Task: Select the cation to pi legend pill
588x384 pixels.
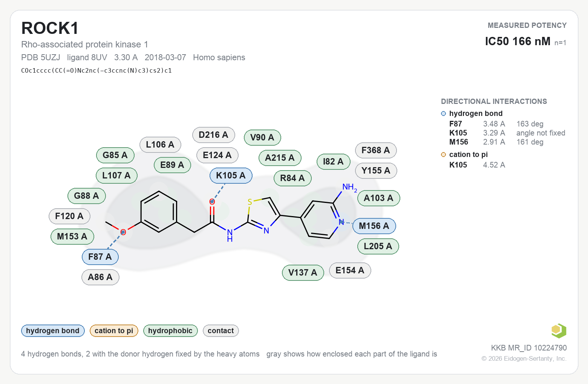Action: coord(114,331)
